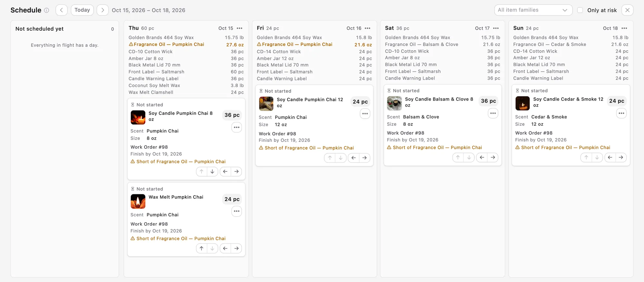Move Balsam & Clove card to previous day
The image size is (644, 282).
pyautogui.click(x=482, y=157)
